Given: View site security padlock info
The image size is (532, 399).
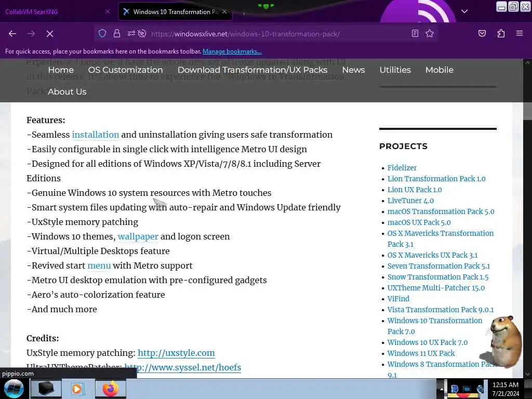Looking at the screenshot, I should (x=117, y=33).
